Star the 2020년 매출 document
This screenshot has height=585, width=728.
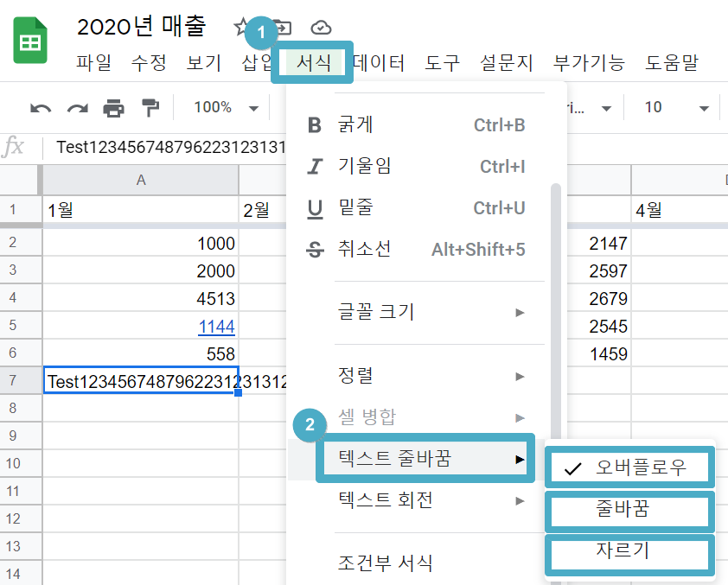(240, 27)
